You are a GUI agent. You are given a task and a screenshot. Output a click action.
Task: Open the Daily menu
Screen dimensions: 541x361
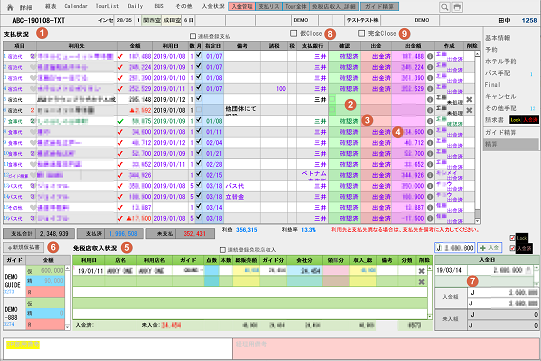pos(135,6)
